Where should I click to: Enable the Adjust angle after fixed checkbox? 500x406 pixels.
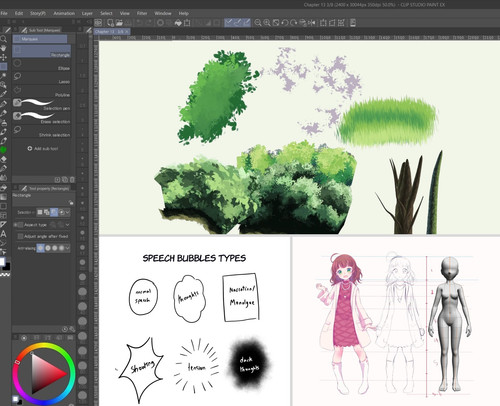pyautogui.click(x=20, y=236)
